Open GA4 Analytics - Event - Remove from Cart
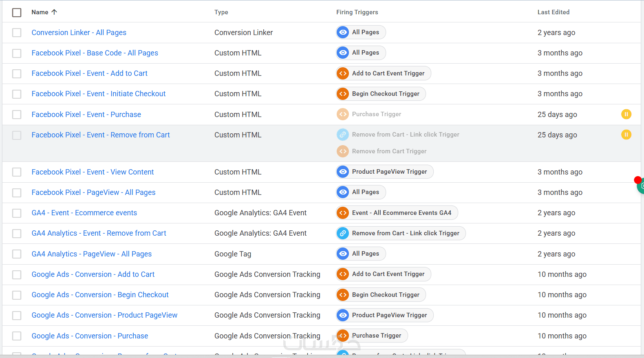Screen dimensions: 644x358 pos(99,233)
